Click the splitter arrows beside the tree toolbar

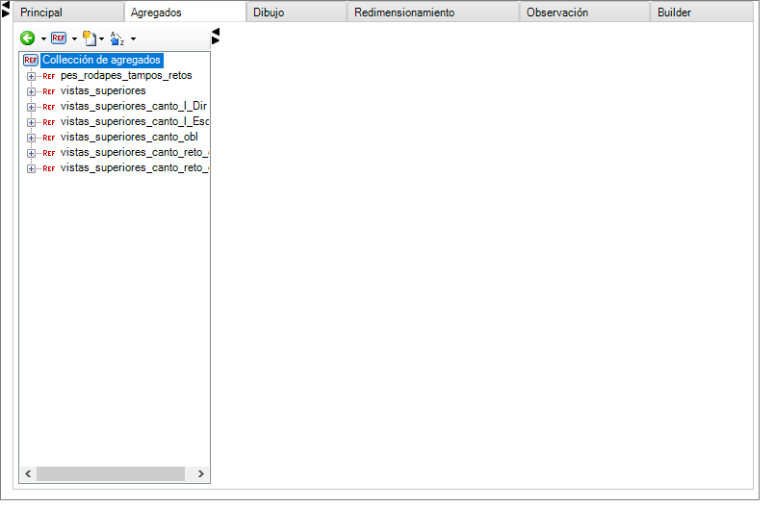point(216,36)
